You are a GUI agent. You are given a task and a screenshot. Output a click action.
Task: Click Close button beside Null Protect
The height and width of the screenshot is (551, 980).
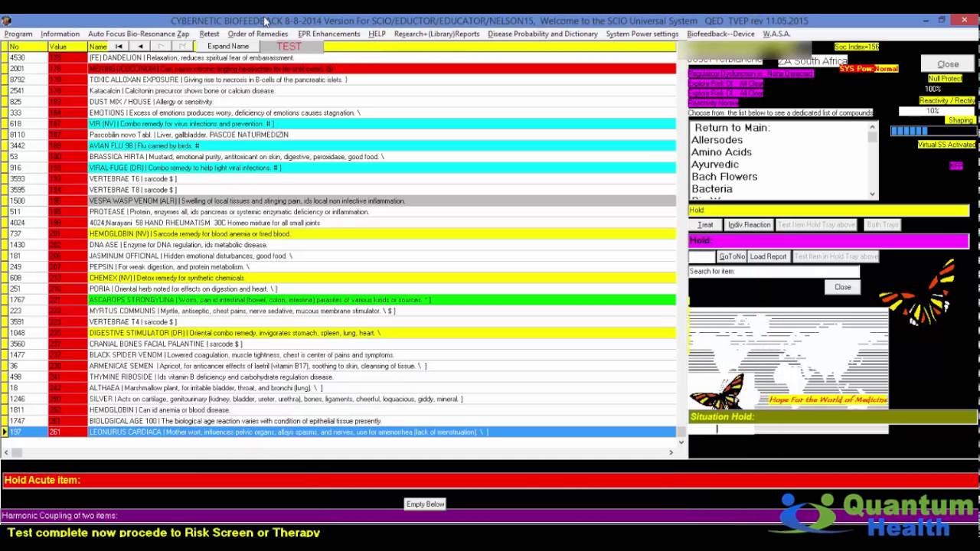948,64
